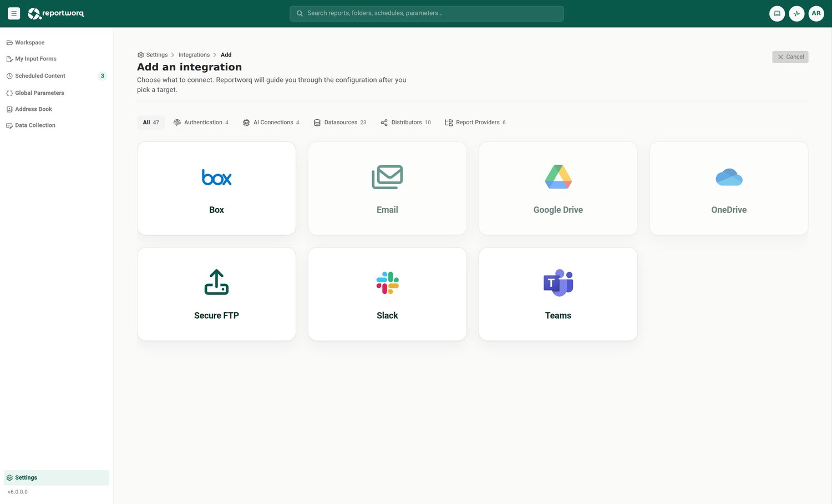Switch to the Authentication tab

point(201,123)
